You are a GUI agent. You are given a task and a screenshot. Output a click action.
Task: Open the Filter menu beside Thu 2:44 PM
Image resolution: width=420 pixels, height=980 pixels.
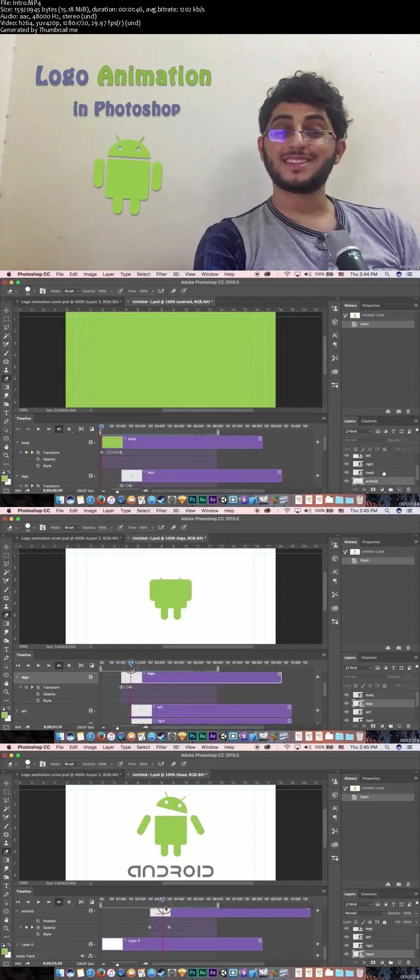(161, 274)
